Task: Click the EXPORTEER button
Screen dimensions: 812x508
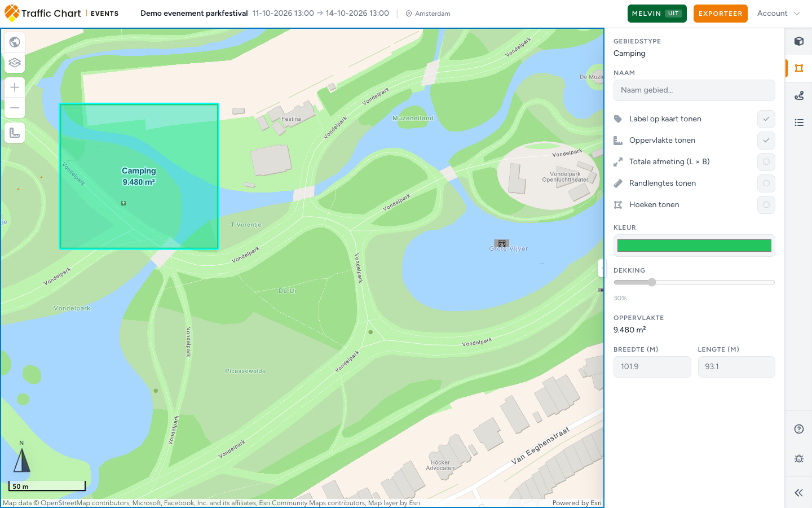Action: pos(720,14)
